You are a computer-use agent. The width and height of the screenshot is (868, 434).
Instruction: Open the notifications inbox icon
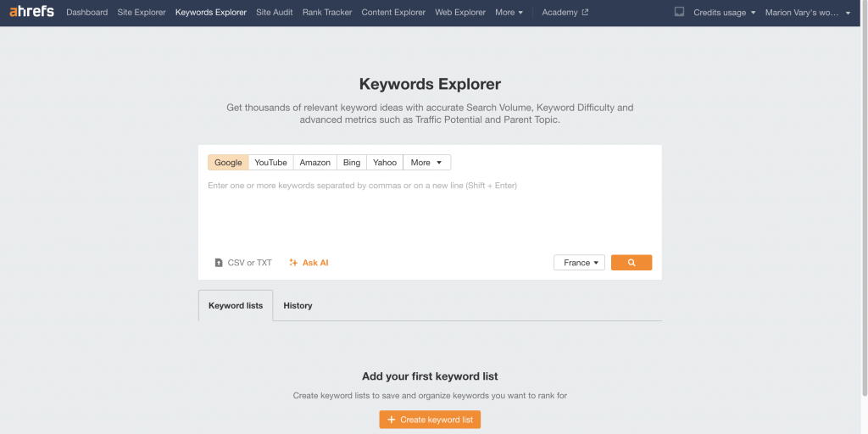click(x=679, y=12)
